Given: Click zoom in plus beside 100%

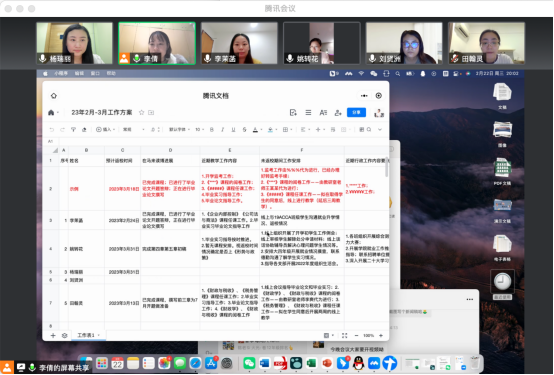Looking at the screenshot, I should point(381,335).
